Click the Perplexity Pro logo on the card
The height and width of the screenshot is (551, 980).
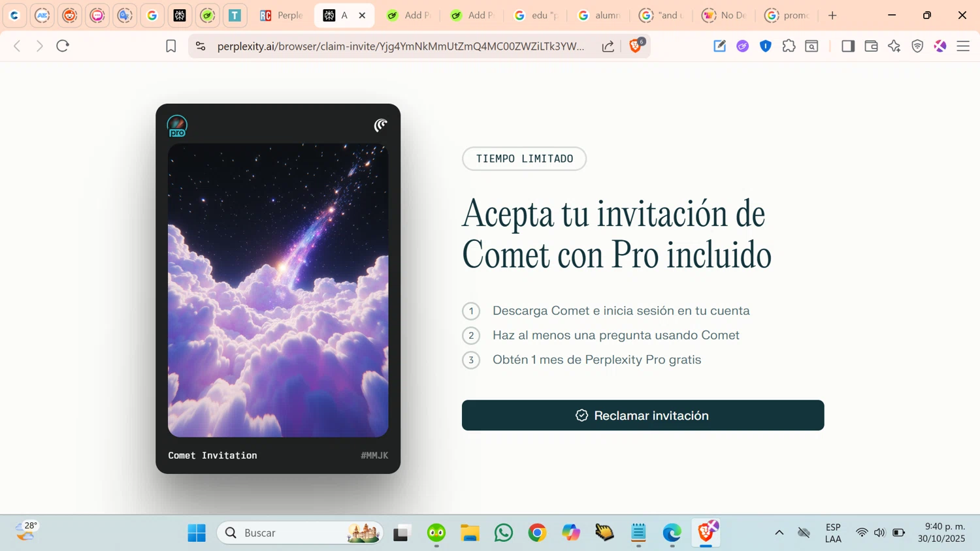click(177, 126)
